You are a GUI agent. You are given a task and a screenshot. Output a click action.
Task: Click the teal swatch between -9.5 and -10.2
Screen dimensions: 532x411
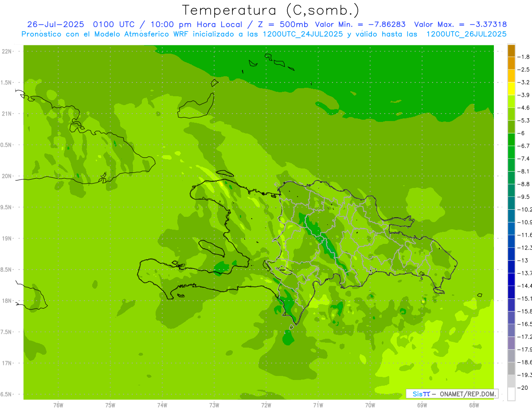511,203
